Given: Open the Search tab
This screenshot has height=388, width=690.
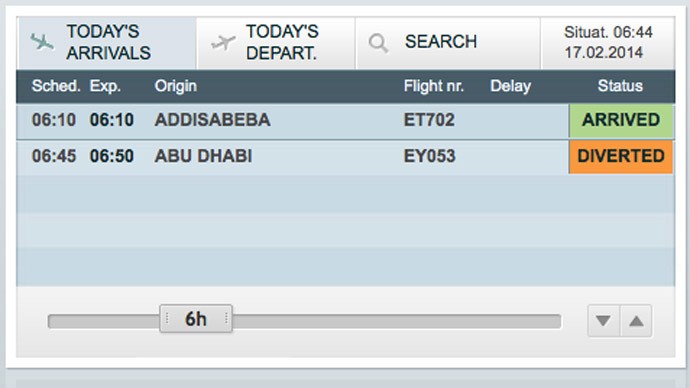Looking at the screenshot, I should pos(448,43).
